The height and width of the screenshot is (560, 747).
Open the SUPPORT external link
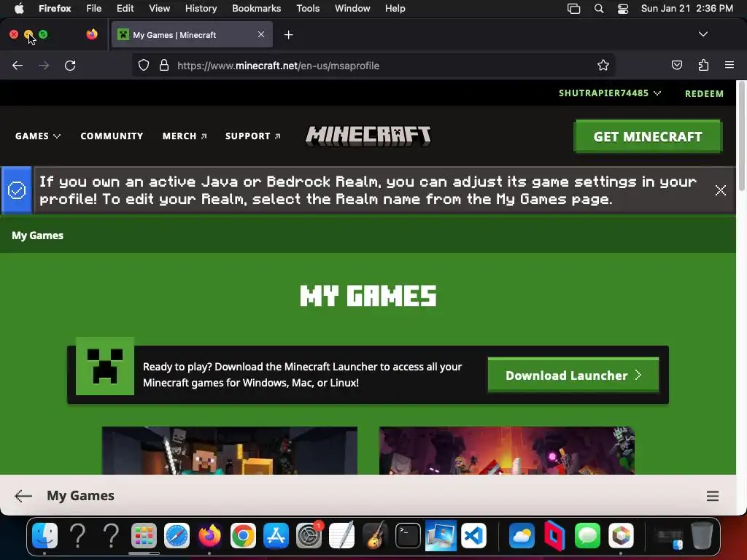pyautogui.click(x=252, y=136)
